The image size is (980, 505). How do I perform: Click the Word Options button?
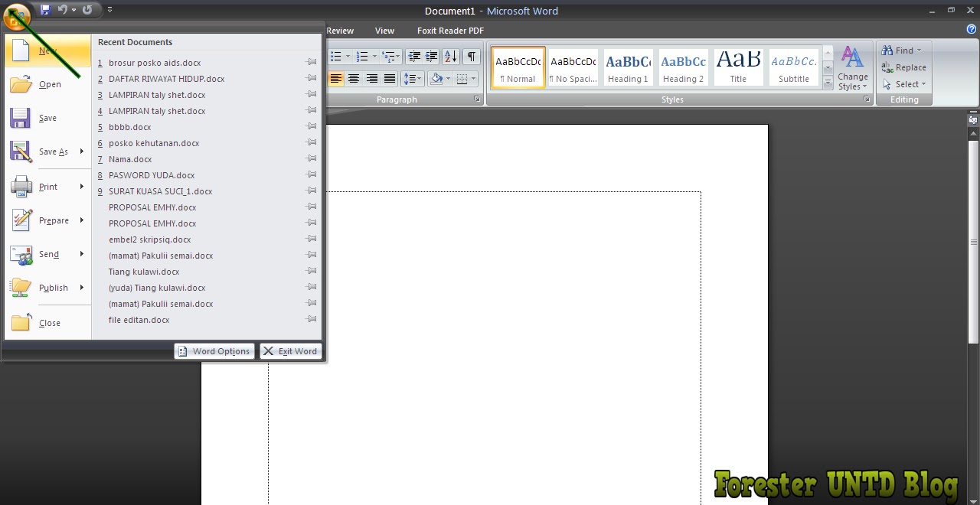point(214,351)
